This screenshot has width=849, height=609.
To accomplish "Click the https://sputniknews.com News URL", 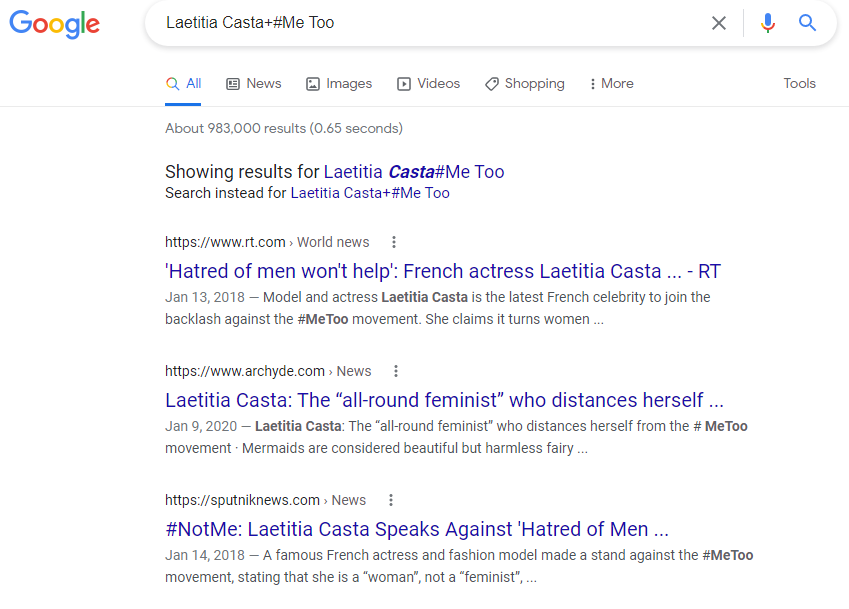I will point(265,500).
